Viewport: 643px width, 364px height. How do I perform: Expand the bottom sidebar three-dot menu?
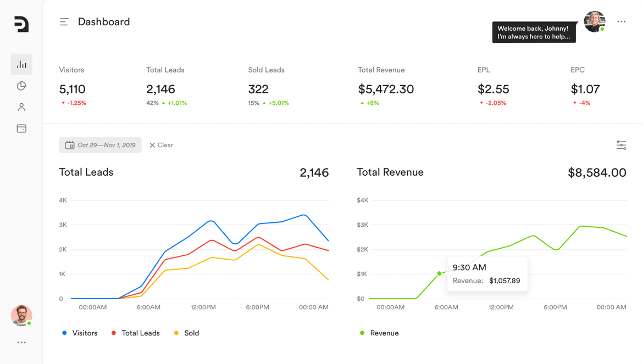pyautogui.click(x=21, y=343)
